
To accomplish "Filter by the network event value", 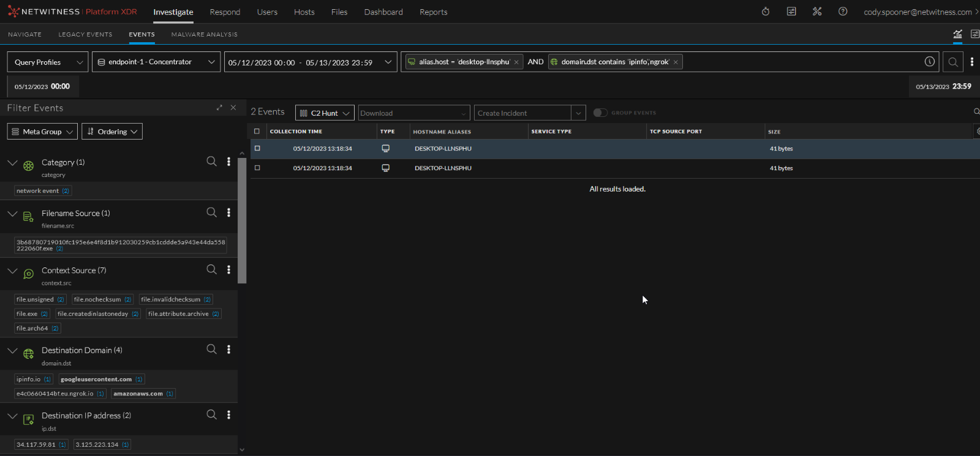I will (43, 190).
